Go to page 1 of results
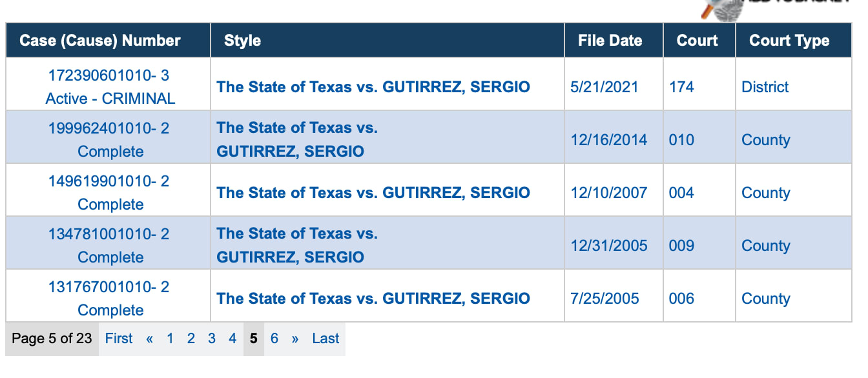This screenshot has width=868, height=378. tap(170, 339)
